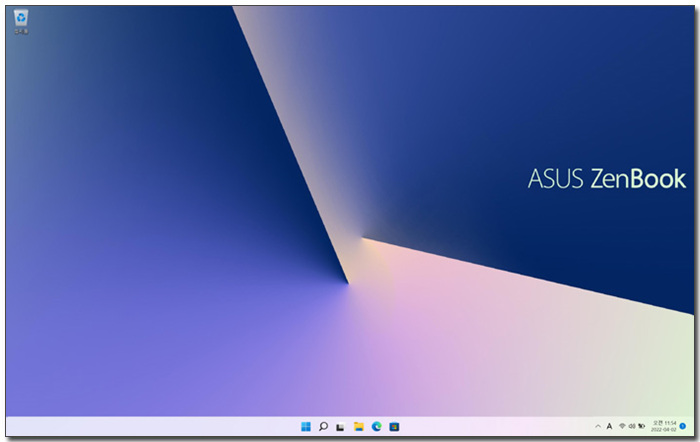Image resolution: width=700 pixels, height=442 pixels.
Task: Launch Microsoft Edge from the taskbar
Action: (x=376, y=427)
